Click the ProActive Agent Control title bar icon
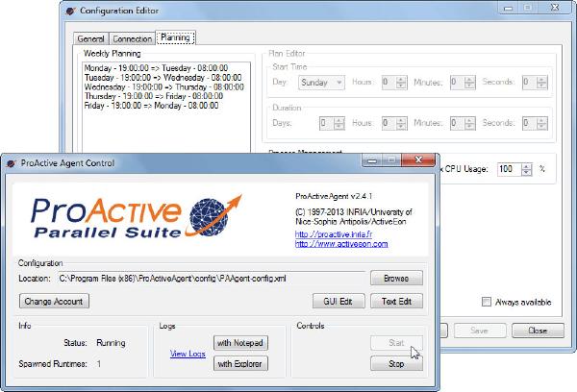The image size is (577, 392). click(12, 163)
